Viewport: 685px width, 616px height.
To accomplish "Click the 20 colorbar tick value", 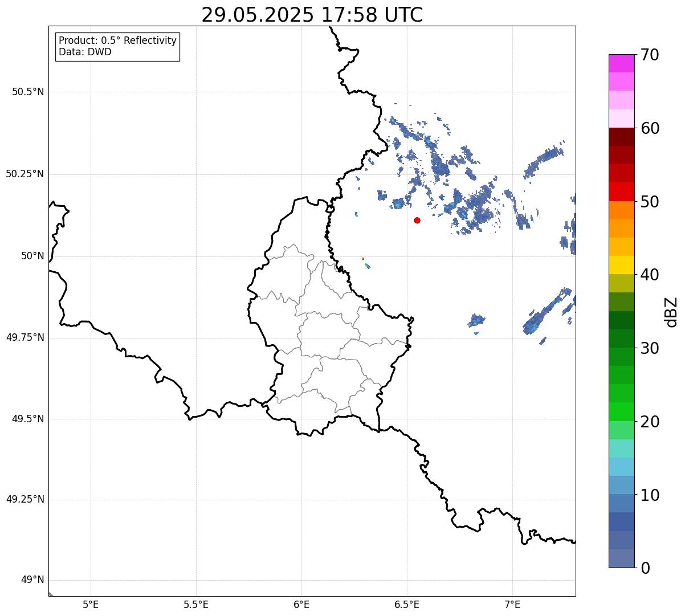I will pos(650,422).
